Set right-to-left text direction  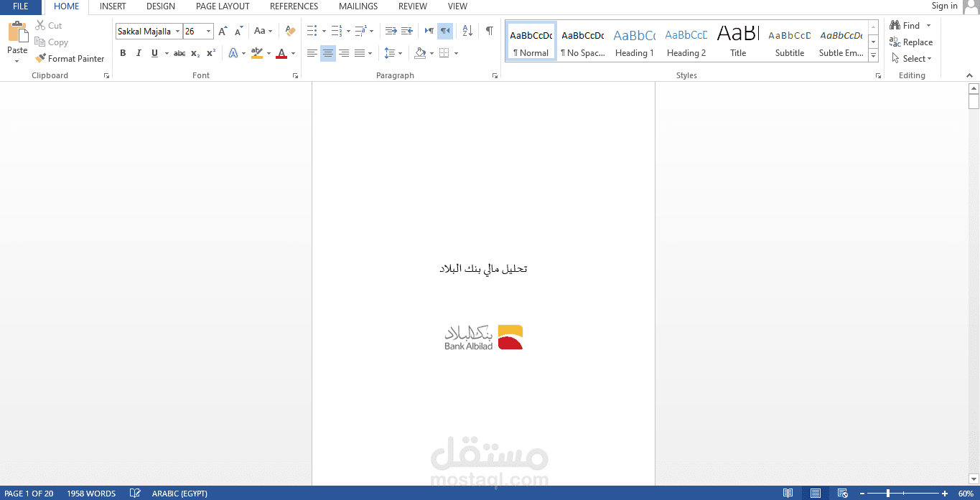point(445,31)
